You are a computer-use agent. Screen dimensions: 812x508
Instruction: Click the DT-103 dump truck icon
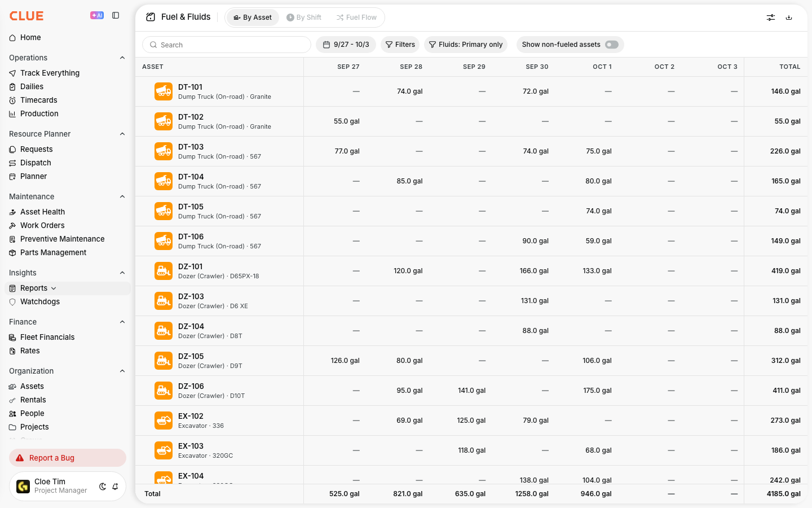click(164, 151)
